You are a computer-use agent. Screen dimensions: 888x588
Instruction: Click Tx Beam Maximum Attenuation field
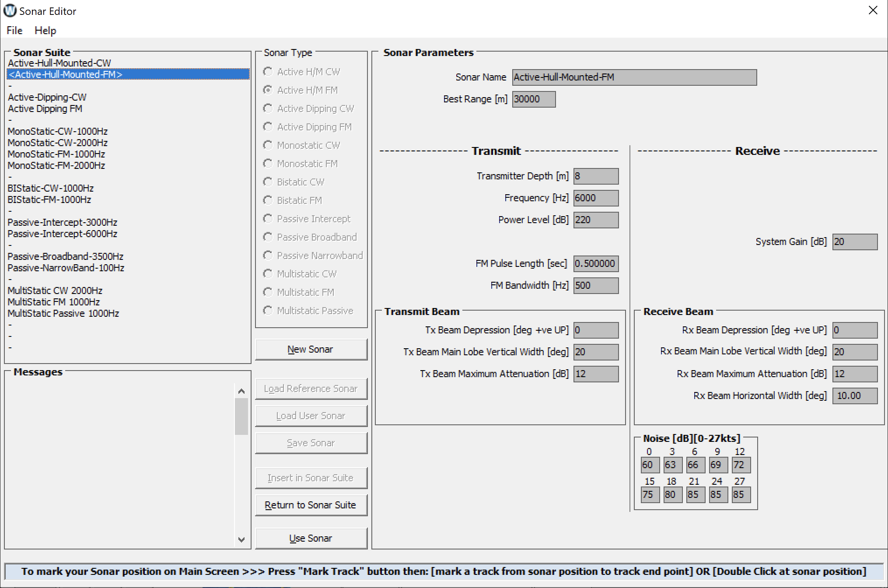coord(596,374)
